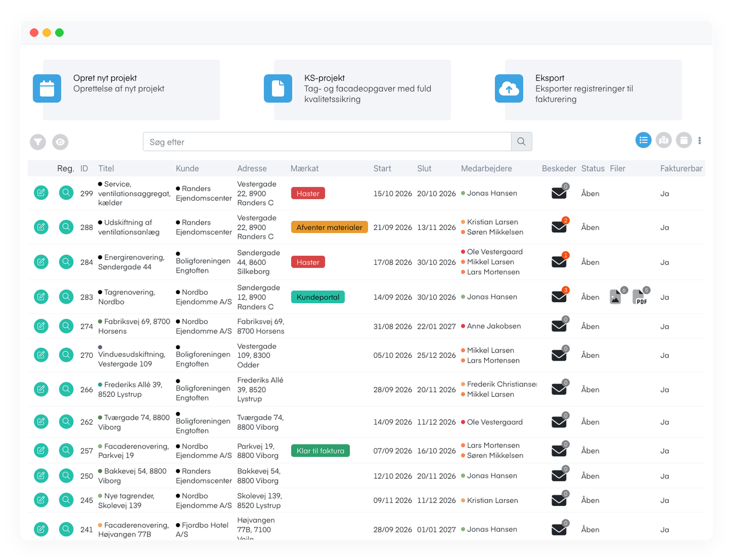The width and height of the screenshot is (733, 560).
Task: Edit project 266 with pencil icon
Action: pyautogui.click(x=41, y=389)
